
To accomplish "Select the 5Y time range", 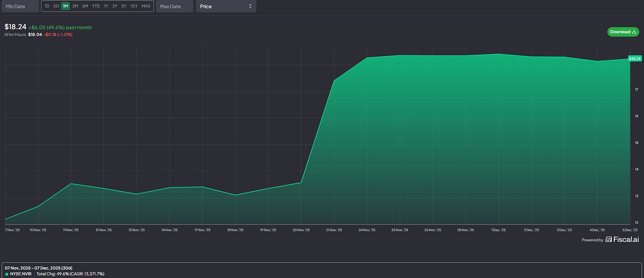I will pyautogui.click(x=124, y=6).
